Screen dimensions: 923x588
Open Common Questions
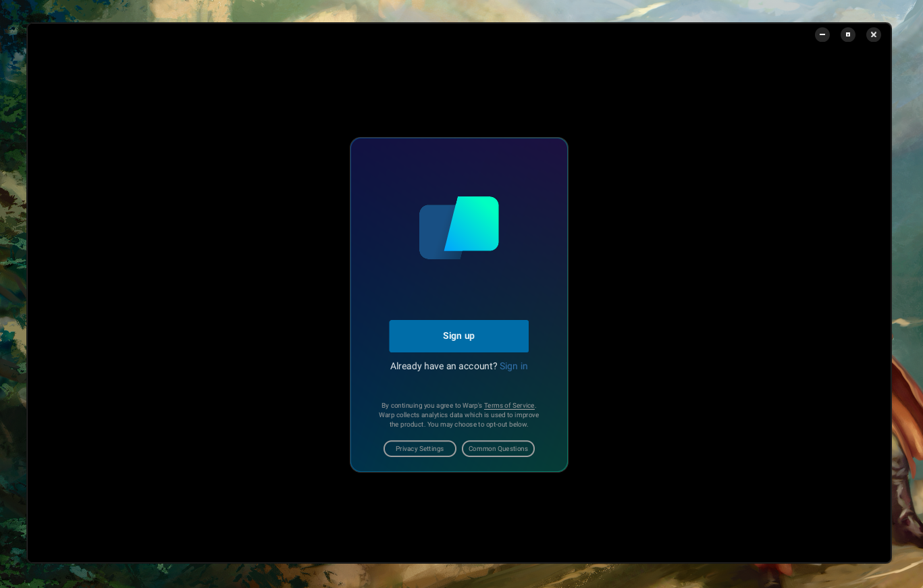click(498, 449)
